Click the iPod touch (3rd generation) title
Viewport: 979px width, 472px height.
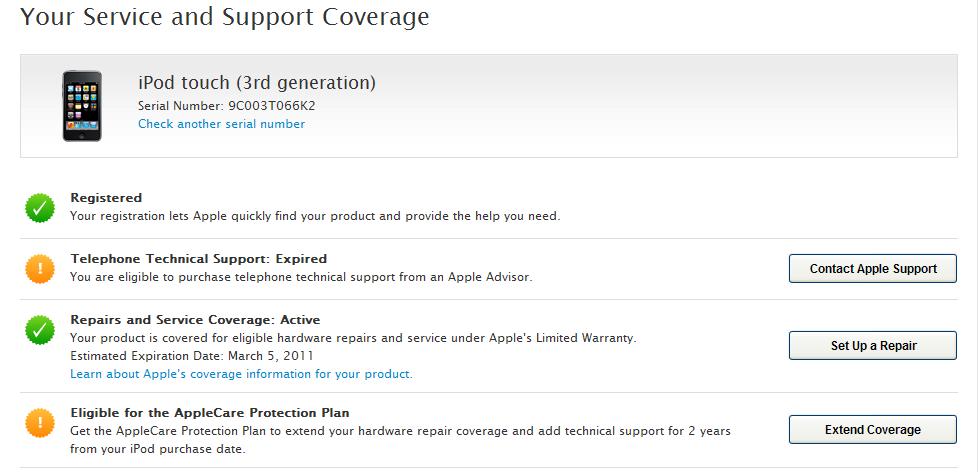(x=257, y=82)
